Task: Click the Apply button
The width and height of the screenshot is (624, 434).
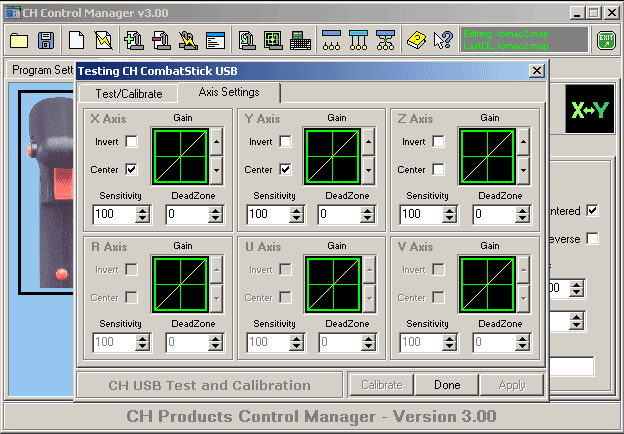Action: click(x=512, y=385)
